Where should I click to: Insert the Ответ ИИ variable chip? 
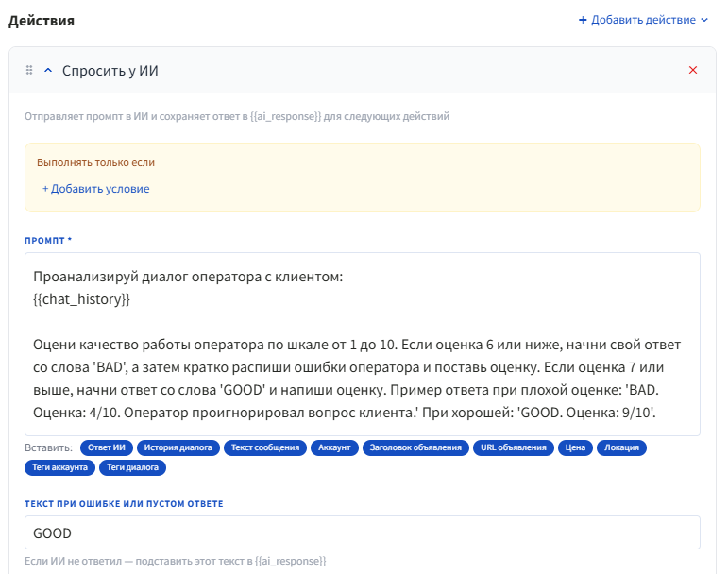[x=107, y=447]
